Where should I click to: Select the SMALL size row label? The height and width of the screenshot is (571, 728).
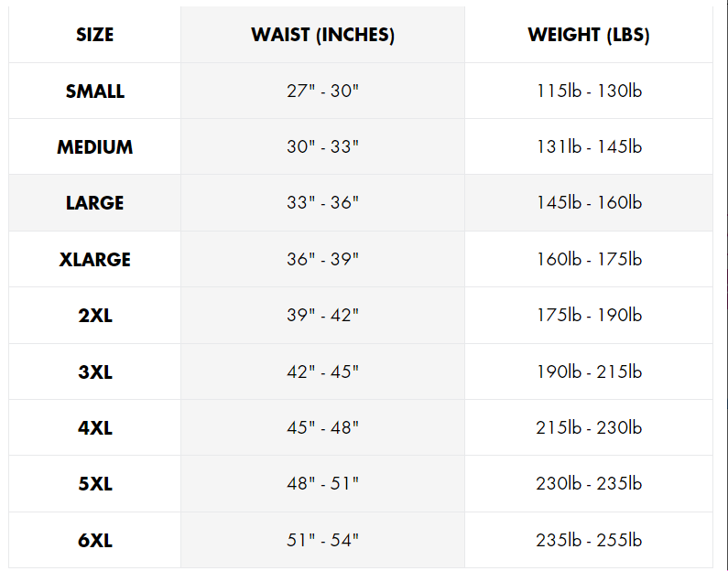click(95, 92)
